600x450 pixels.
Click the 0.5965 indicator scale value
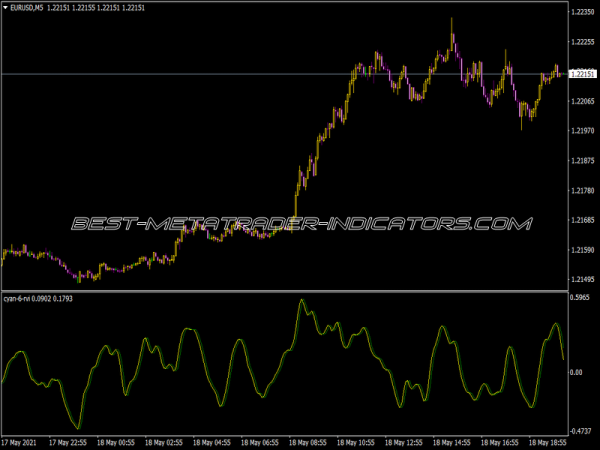[x=580, y=298]
